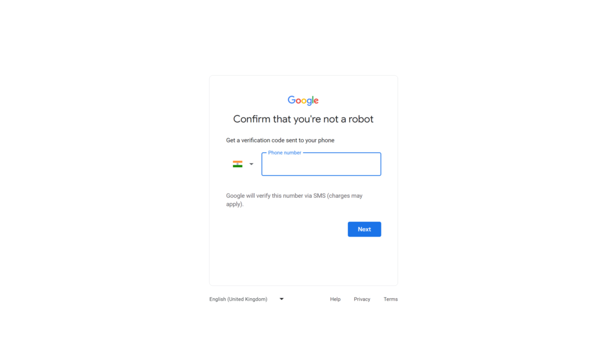Open the Terms link
This screenshot has width=612, height=364.
coord(390,299)
